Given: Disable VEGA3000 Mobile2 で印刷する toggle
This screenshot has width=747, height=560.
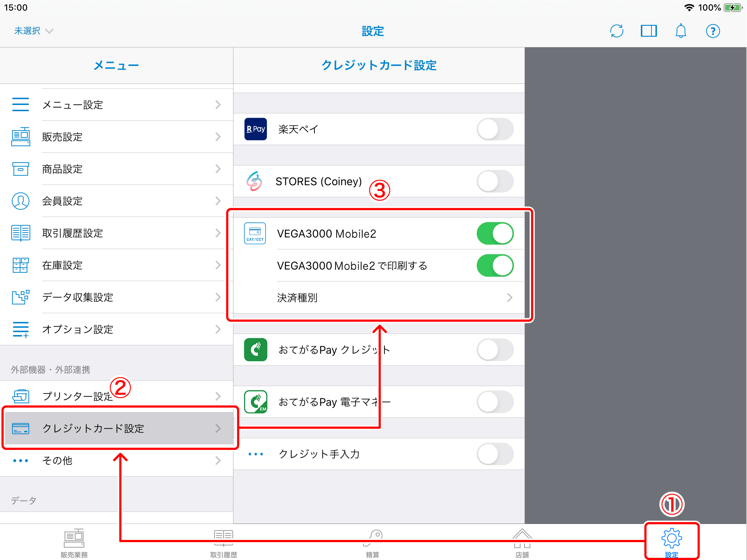Looking at the screenshot, I should pyautogui.click(x=495, y=265).
